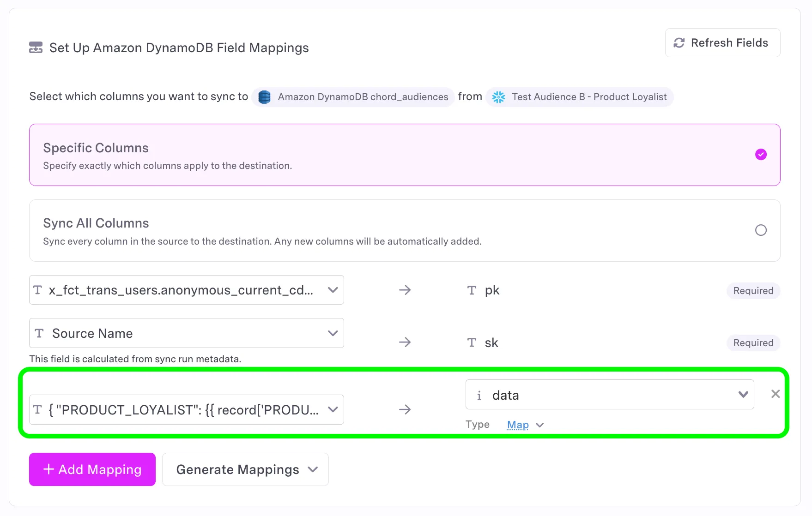Click the Amazon DynamoDB chord_audiences chip
812x516 pixels.
point(353,97)
